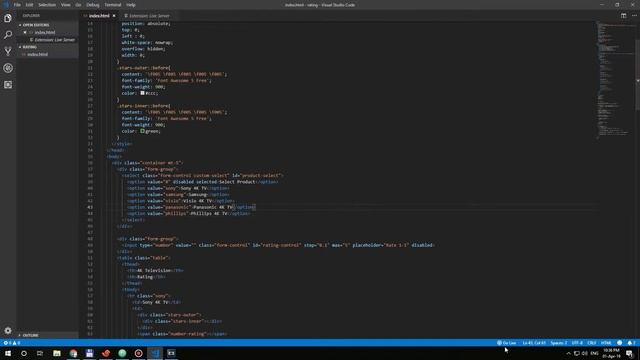Image resolution: width=640 pixels, height=360 pixels.
Task: Open File Explorer from the taskbar
Action: [57, 353]
